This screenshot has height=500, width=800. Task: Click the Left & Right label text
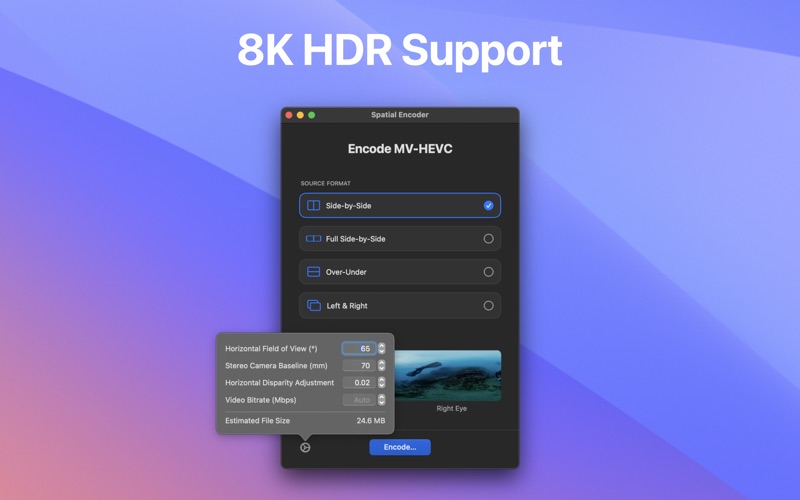347,306
